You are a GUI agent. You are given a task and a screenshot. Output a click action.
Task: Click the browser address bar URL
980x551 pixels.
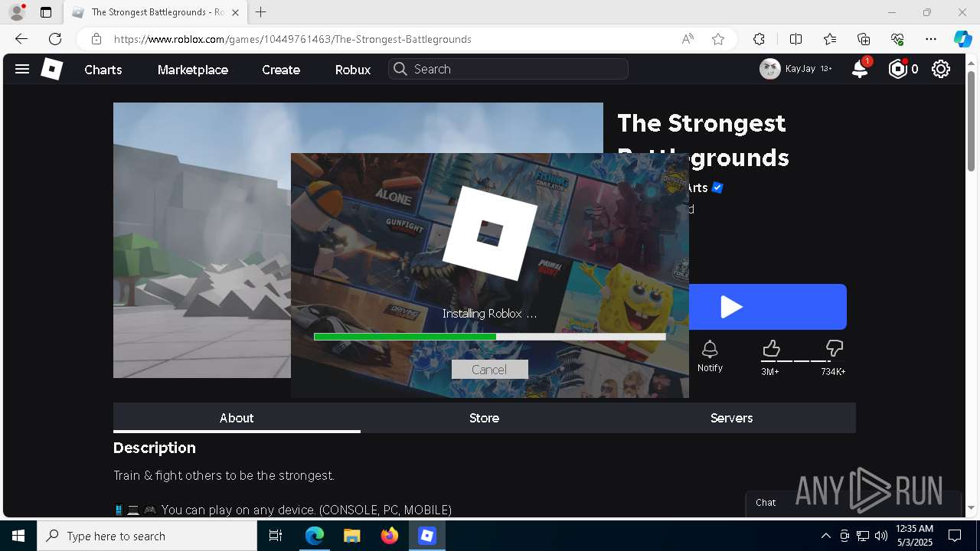[292, 39]
